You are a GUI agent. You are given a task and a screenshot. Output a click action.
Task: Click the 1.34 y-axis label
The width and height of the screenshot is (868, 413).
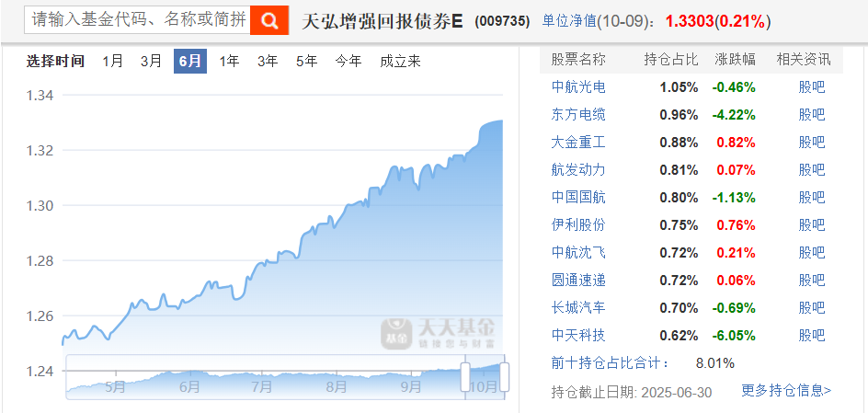40,96
